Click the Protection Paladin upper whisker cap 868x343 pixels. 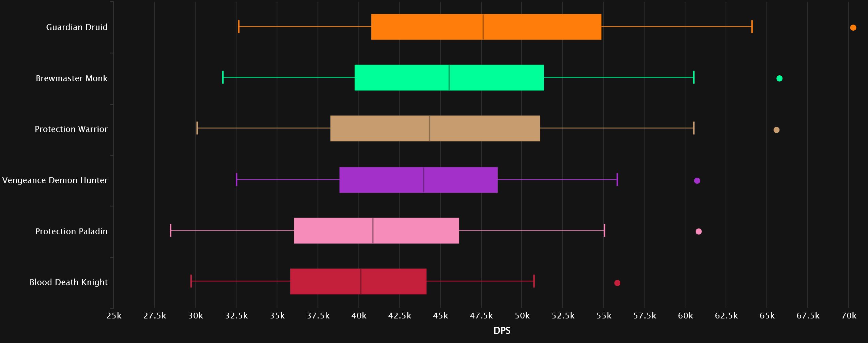click(604, 230)
